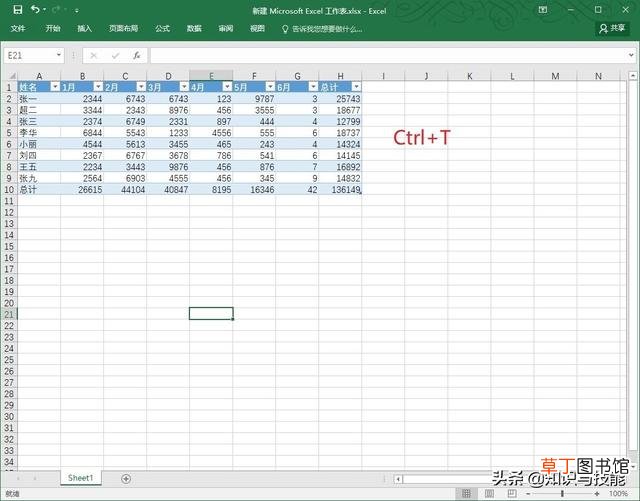Select the Sheet1 worksheet tab

[x=80, y=478]
